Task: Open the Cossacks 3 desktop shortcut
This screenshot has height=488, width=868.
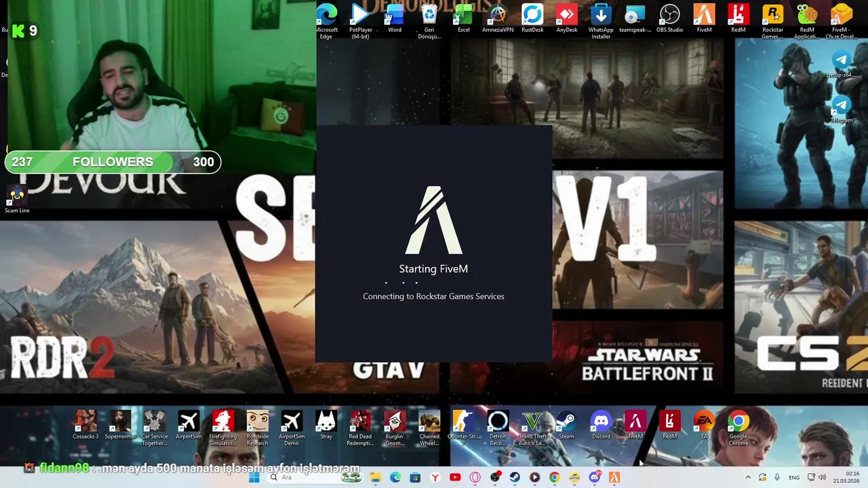Action: tap(85, 425)
